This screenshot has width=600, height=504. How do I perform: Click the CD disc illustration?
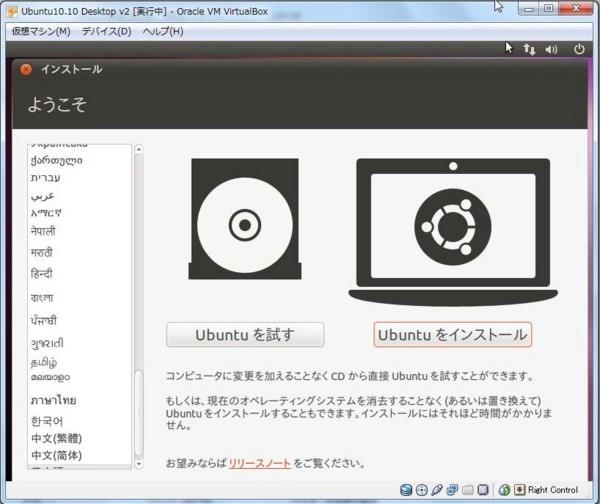(x=245, y=219)
